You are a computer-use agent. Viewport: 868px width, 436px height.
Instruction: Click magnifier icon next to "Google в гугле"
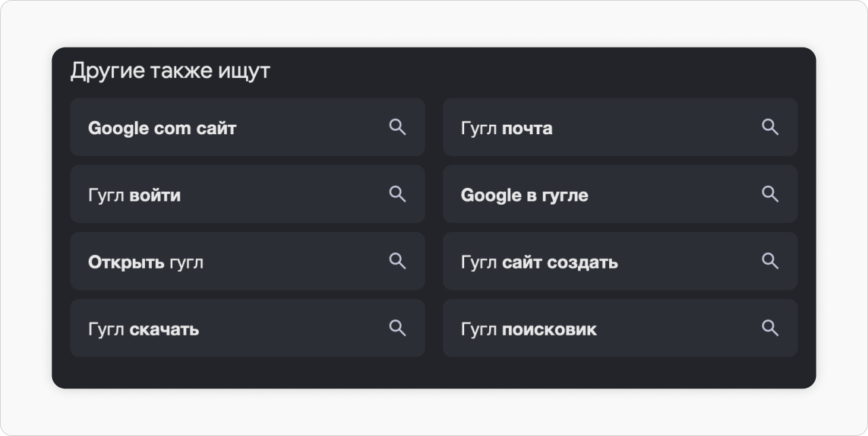770,194
